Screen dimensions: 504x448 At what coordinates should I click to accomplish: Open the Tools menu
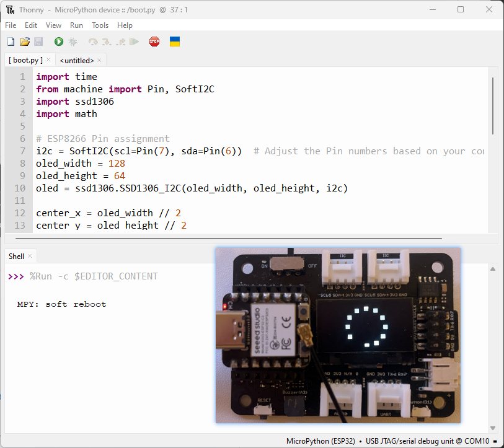pyautogui.click(x=100, y=25)
